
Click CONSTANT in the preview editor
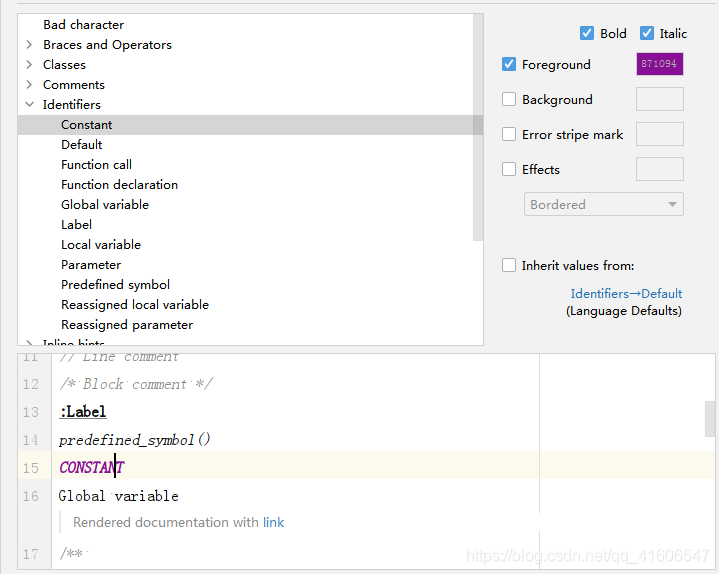(92, 468)
